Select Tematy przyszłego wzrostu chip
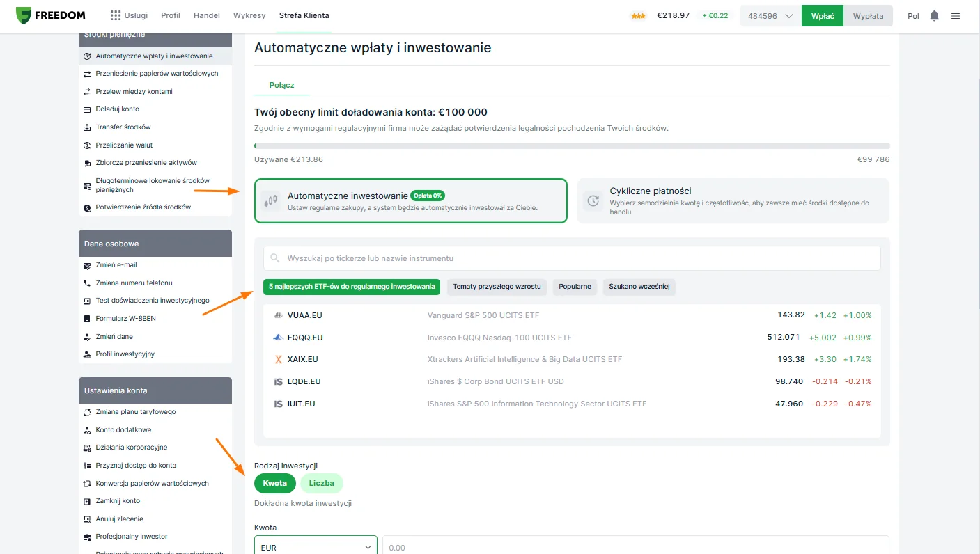Image resolution: width=980 pixels, height=554 pixels. [x=497, y=287]
